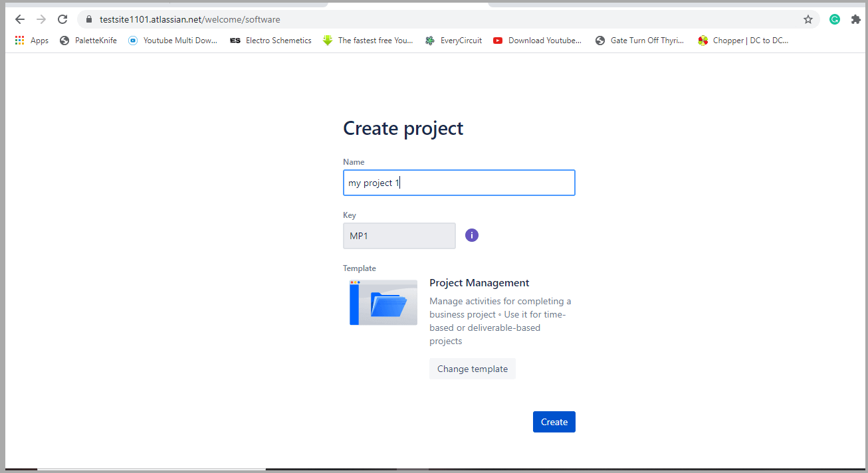This screenshot has width=868, height=473.
Task: Open the EveryCircuit bookmark
Action: tap(453, 41)
